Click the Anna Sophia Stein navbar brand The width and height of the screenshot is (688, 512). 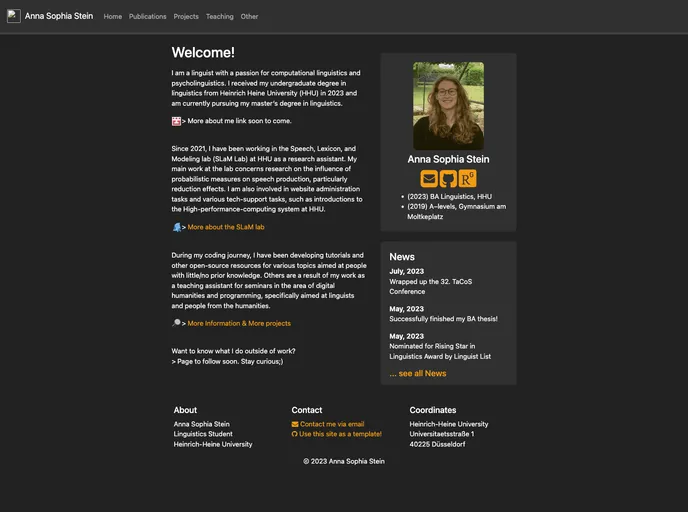[59, 17]
